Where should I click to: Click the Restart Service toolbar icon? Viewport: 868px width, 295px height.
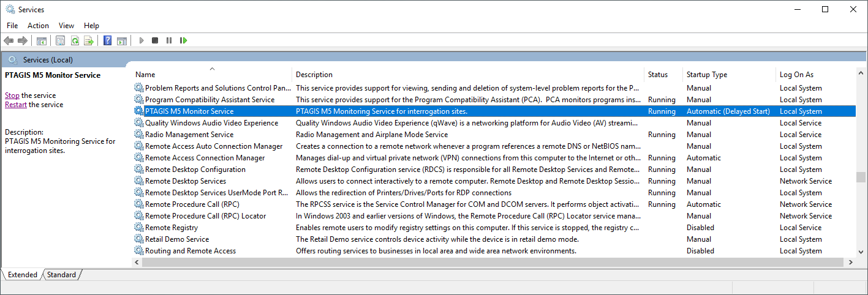183,40
